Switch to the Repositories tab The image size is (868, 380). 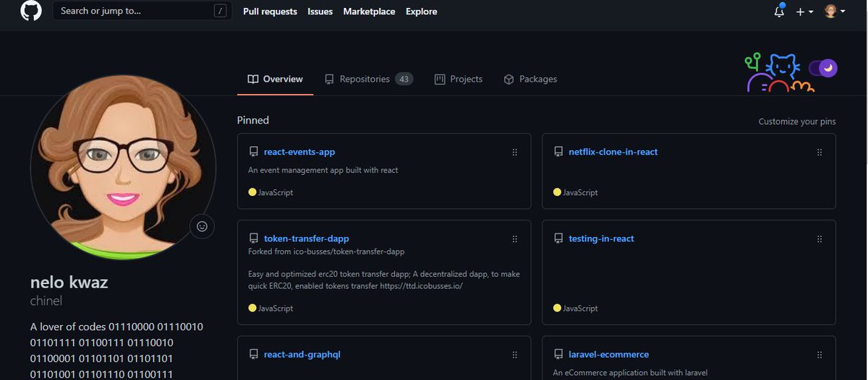[x=369, y=79]
